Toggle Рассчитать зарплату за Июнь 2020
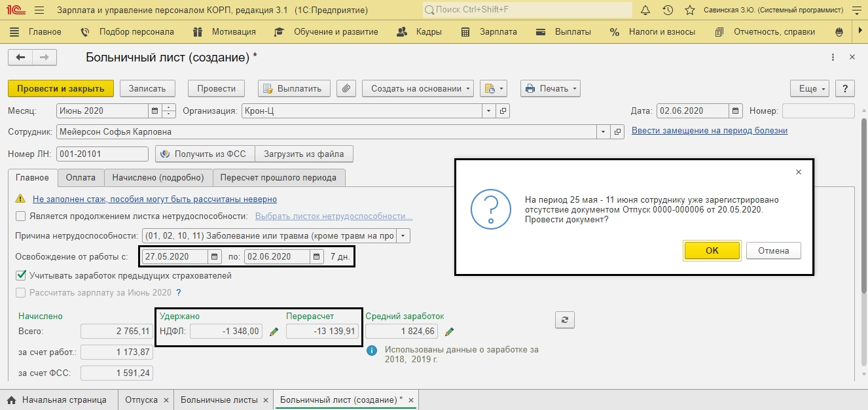Viewport: 868px width, 410px height. (x=21, y=293)
